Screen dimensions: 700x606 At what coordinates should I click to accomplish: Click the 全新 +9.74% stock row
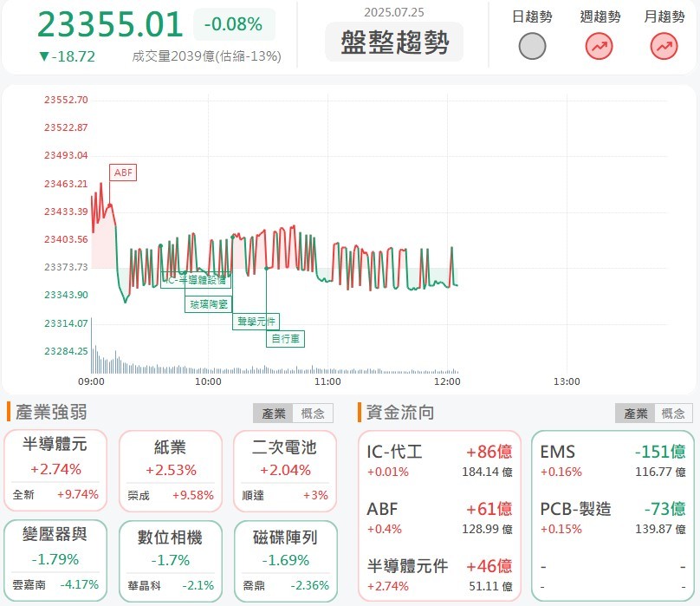point(55,494)
